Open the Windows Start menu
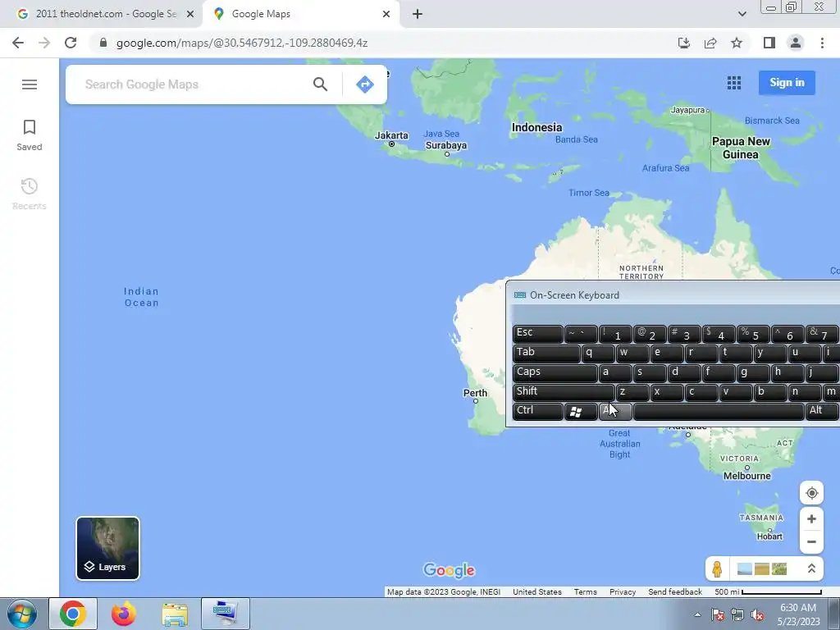The image size is (840, 630). pyautogui.click(x=22, y=614)
